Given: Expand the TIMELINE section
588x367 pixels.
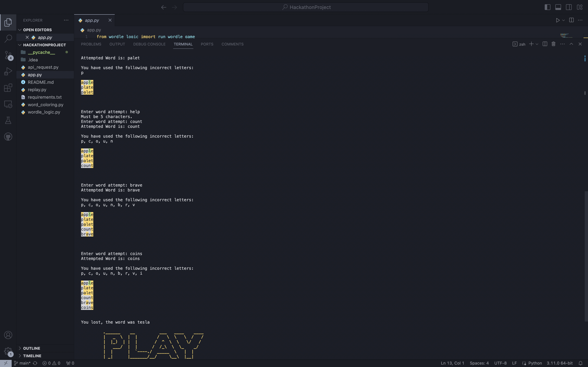Looking at the screenshot, I should [x=32, y=356].
